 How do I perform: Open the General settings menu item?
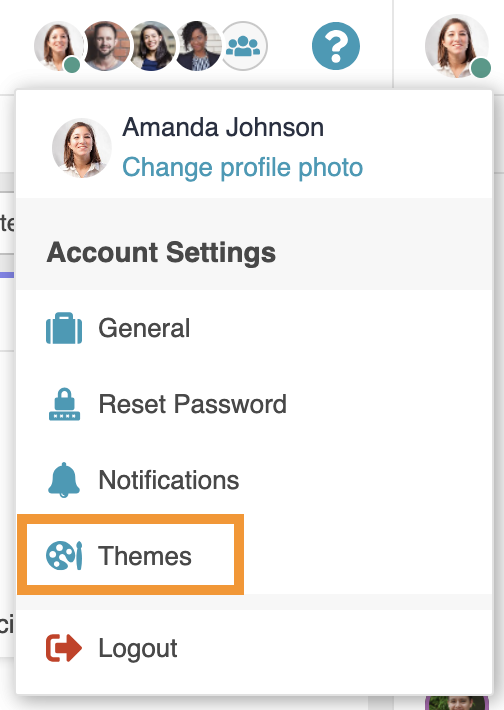tap(254, 328)
